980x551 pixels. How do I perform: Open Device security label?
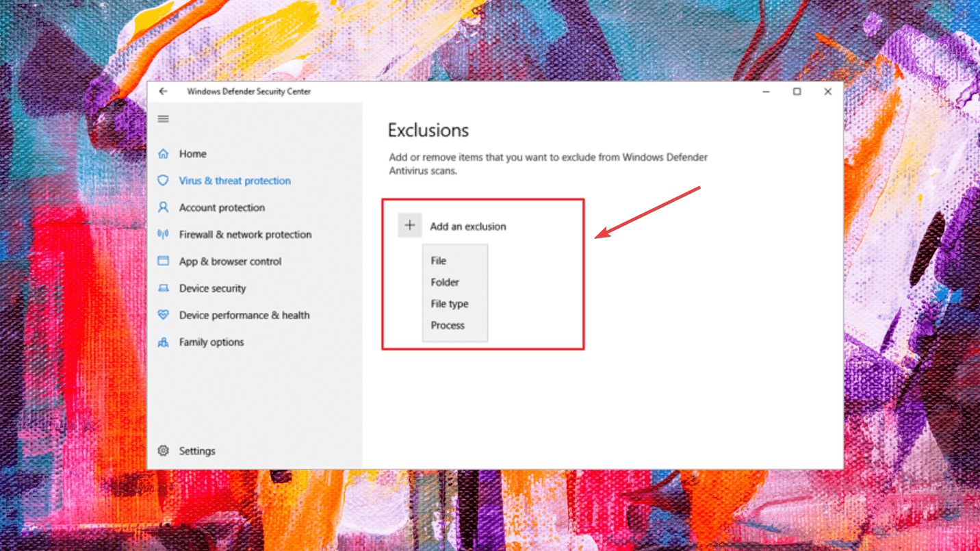[x=212, y=288]
